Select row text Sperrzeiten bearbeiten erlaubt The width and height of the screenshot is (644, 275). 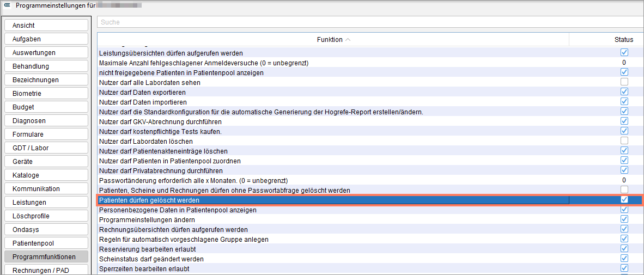(144, 269)
